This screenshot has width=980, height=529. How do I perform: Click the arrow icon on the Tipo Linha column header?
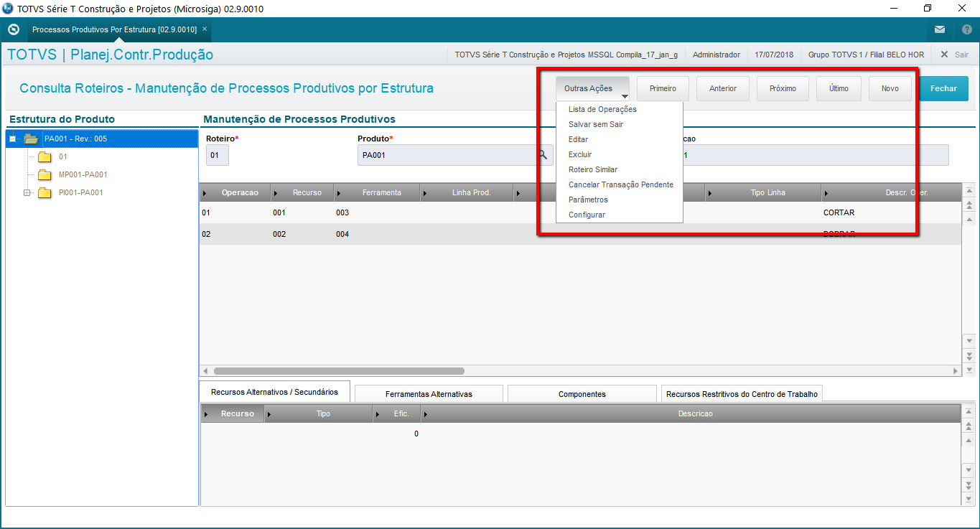711,193
